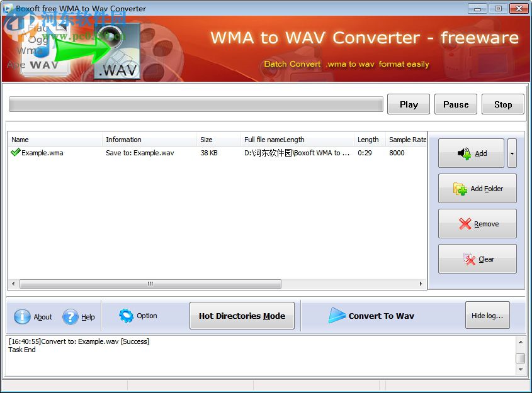532x393 pixels.
Task: Hide the log panel
Action: 487,316
